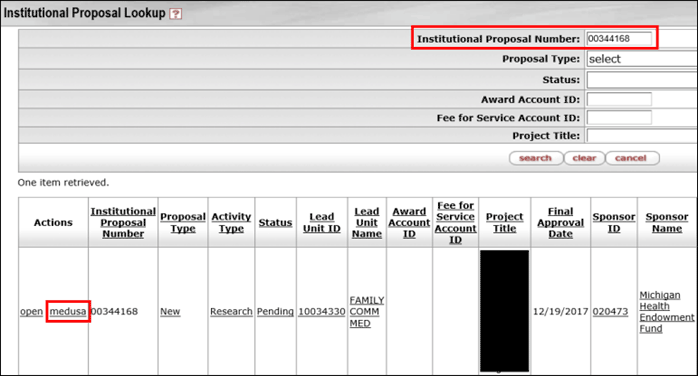The width and height of the screenshot is (698, 376).
Task: Select the 12/19/2017 approval date cell
Action: pyautogui.click(x=560, y=311)
